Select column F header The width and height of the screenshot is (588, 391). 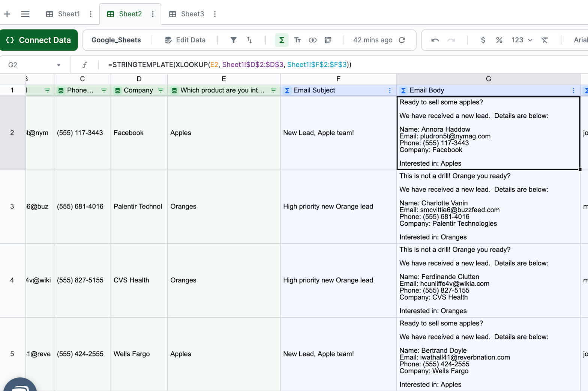click(x=338, y=79)
